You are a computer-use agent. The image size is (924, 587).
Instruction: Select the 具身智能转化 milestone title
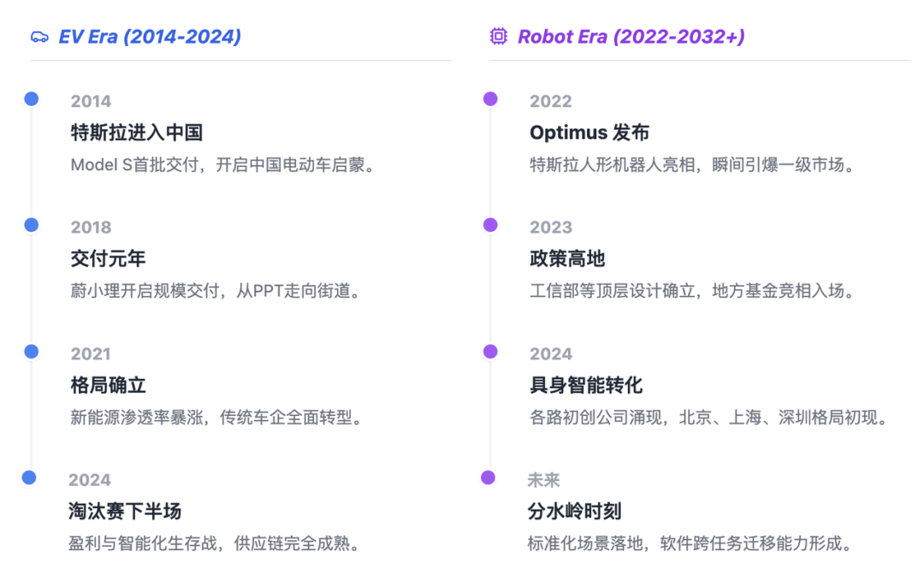click(x=586, y=385)
